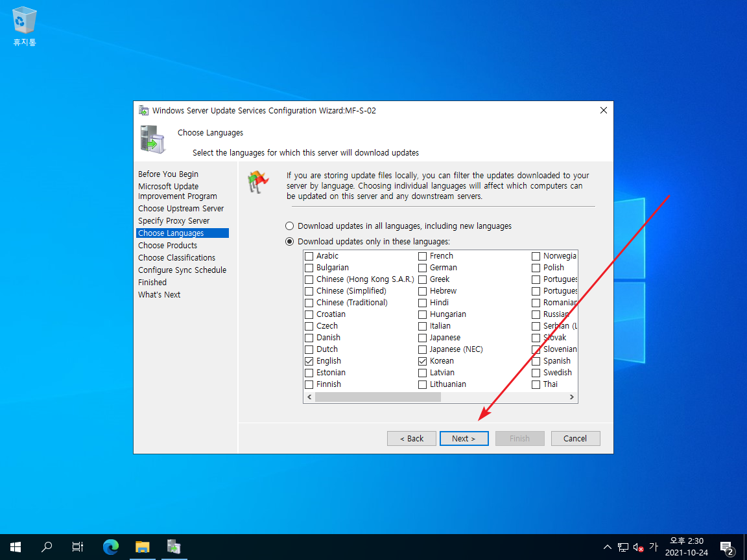Go to Specify Proxy Server step
Viewport: 747px width, 560px height.
tap(174, 221)
